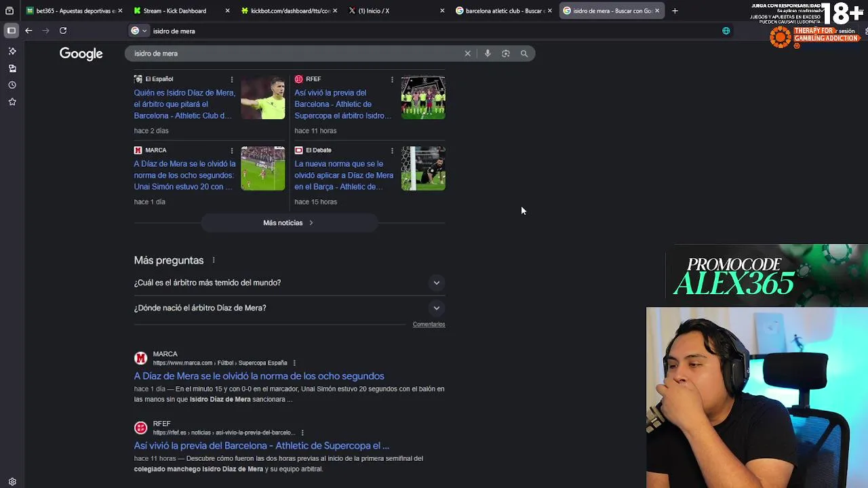Start voice search with microphone icon
The width and height of the screenshot is (868, 488).
coord(488,54)
